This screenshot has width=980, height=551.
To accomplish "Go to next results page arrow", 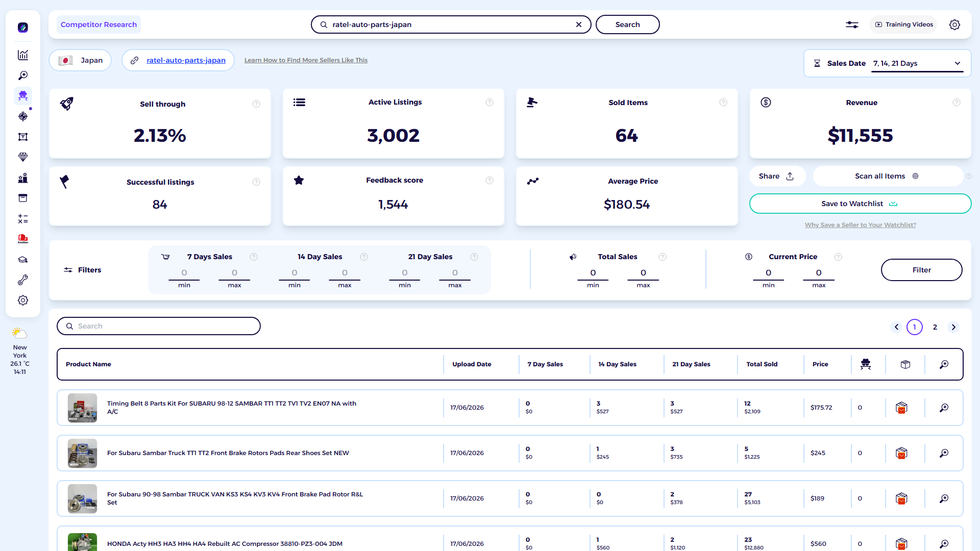I will coord(953,327).
